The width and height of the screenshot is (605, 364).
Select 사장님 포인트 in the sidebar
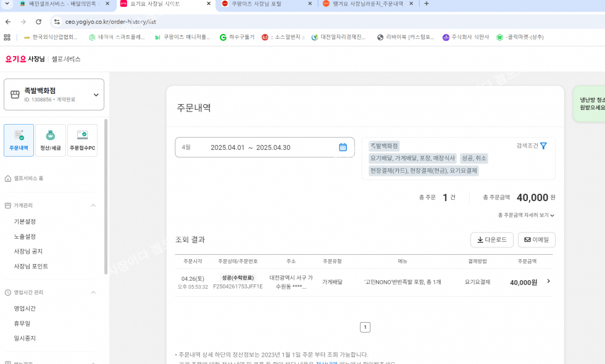[31, 267]
